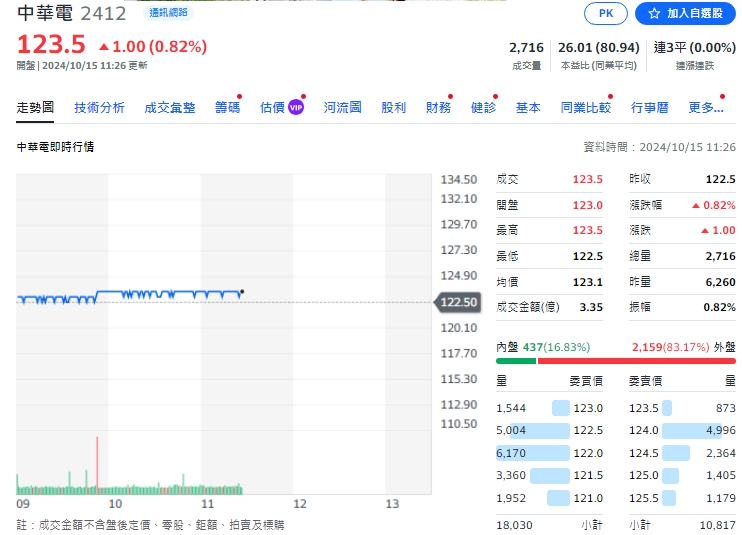The height and width of the screenshot is (535, 742).
Task: Click the 中華電即時行情 heading
Action: pos(55,147)
